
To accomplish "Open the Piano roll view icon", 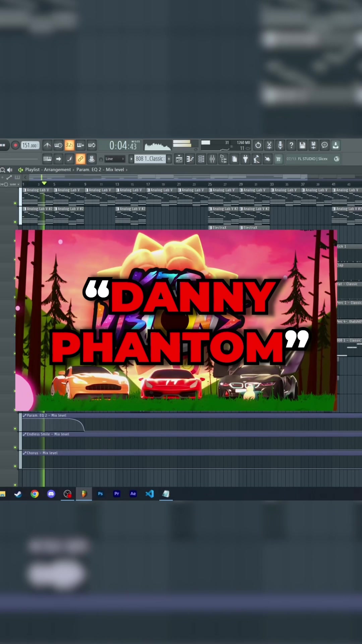I will pos(190,159).
